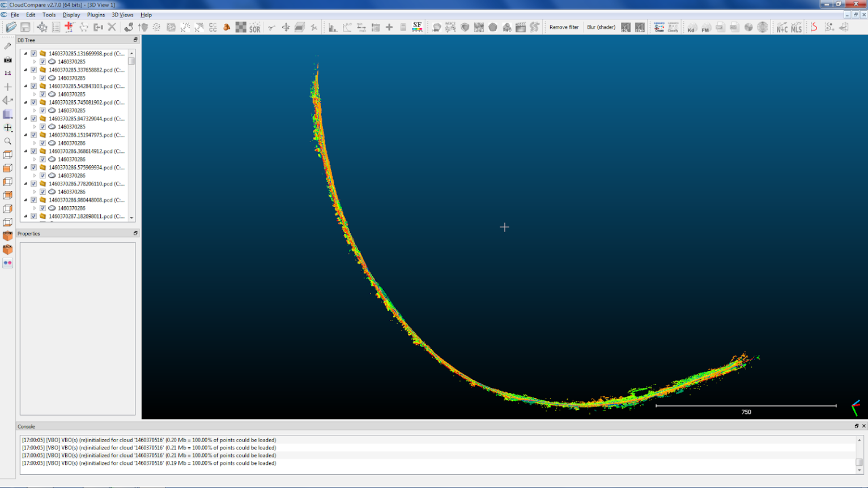This screenshot has height=488, width=868.
Task: Open the point list picking tool
Action: tap(56, 27)
